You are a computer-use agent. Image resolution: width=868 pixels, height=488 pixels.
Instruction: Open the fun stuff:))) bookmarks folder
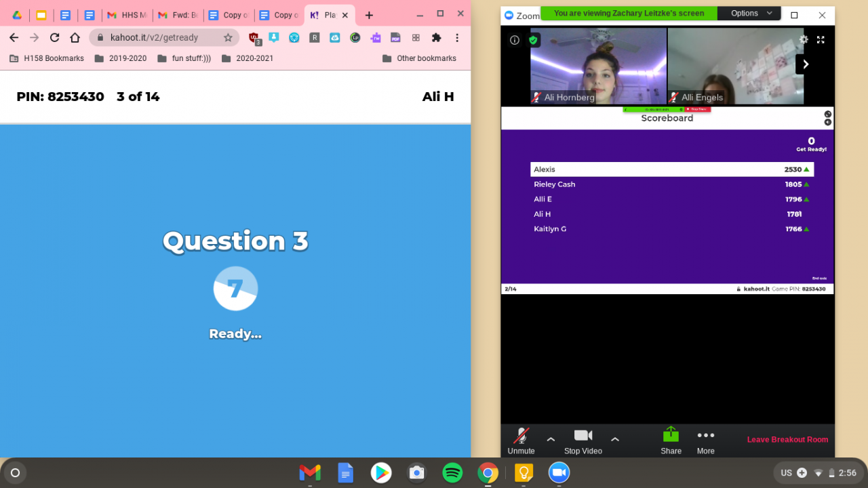(184, 58)
